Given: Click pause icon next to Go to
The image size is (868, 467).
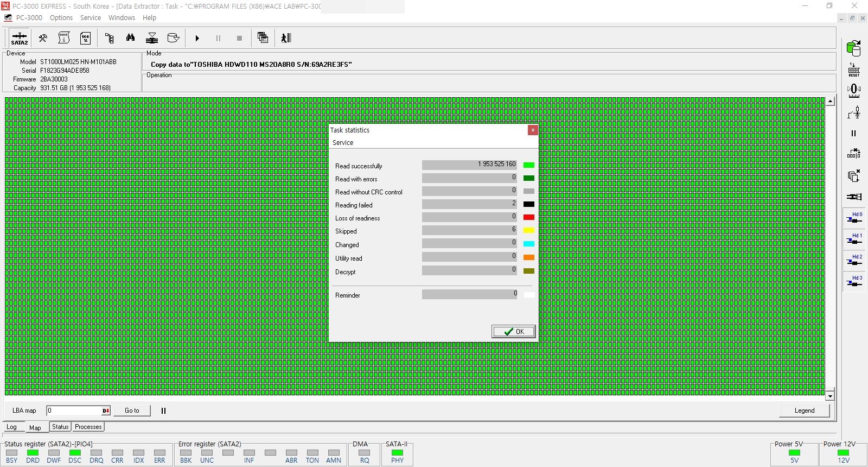Looking at the screenshot, I should [x=163, y=411].
